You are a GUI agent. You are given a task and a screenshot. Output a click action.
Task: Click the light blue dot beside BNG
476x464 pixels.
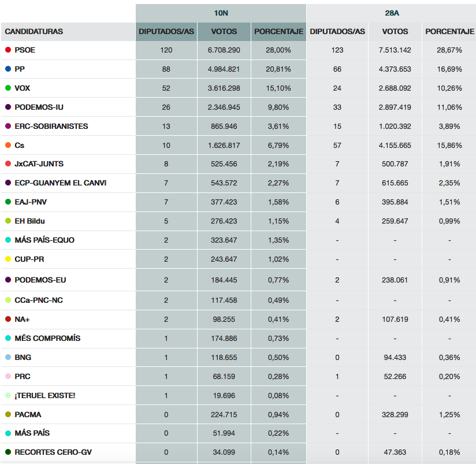coord(8,357)
